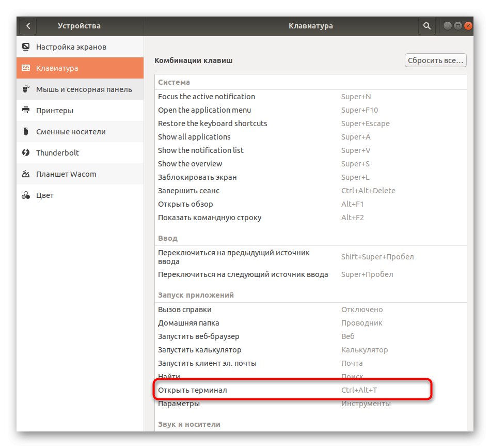
Task: Click the color circles icon
Action: point(26,195)
